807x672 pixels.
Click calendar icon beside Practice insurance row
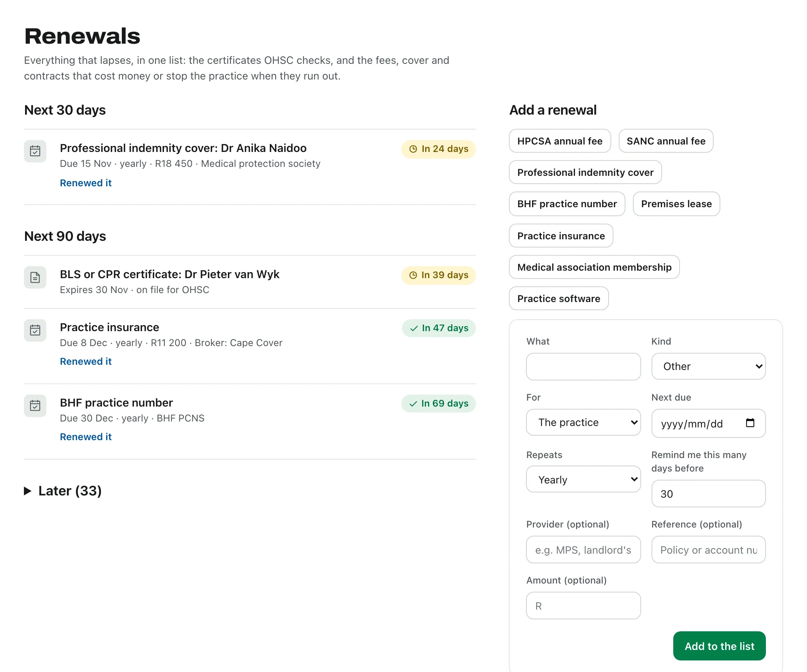pyautogui.click(x=35, y=330)
